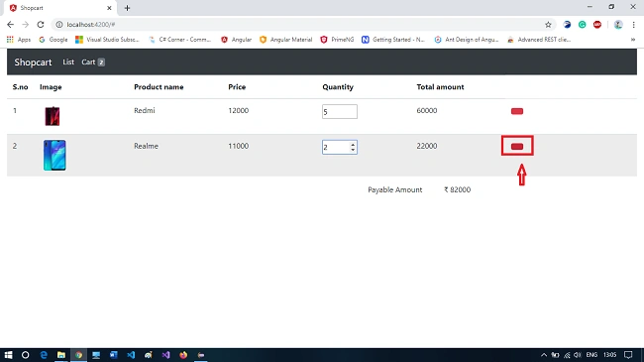This screenshot has width=644, height=362.
Task: Open the C# Corner bookmark
Action: 180,40
